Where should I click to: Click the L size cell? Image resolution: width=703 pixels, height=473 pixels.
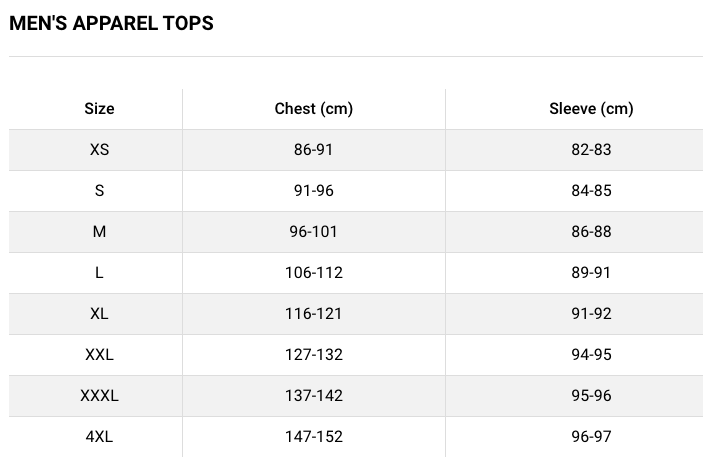tap(99, 273)
